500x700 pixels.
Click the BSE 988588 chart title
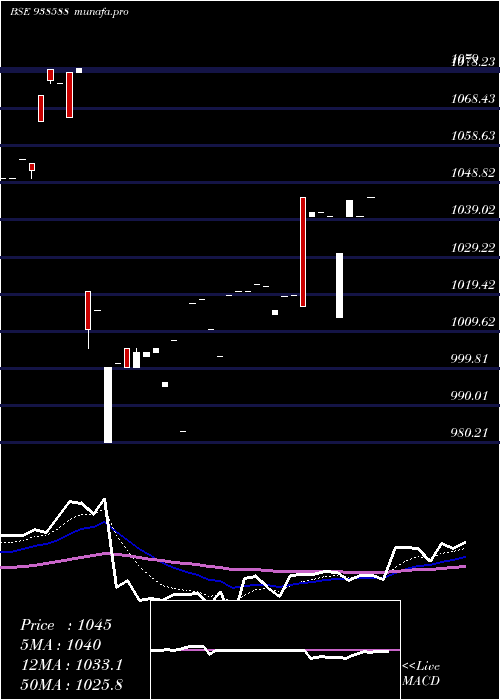(x=39, y=12)
